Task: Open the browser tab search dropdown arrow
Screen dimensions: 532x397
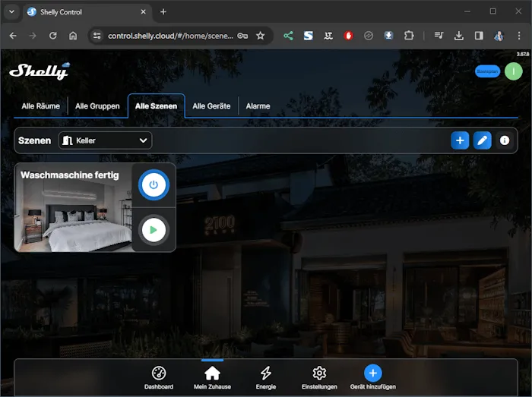Action: coord(11,11)
